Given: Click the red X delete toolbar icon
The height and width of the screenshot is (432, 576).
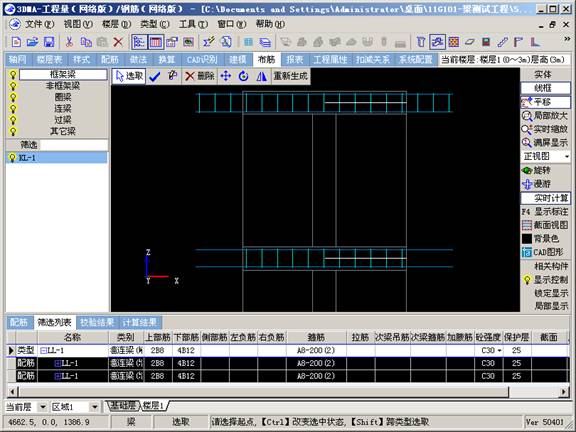Looking at the screenshot, I should coord(118,42).
